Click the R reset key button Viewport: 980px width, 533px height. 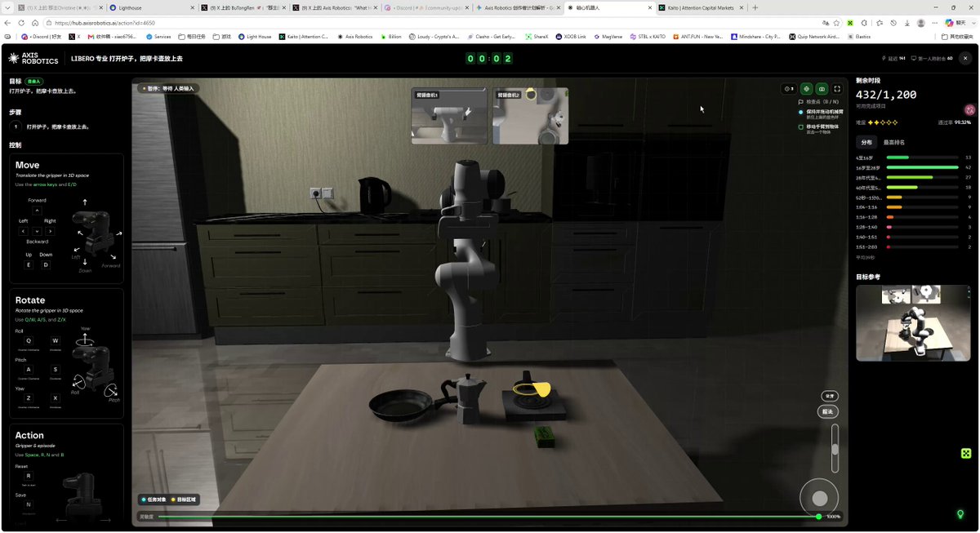point(29,475)
